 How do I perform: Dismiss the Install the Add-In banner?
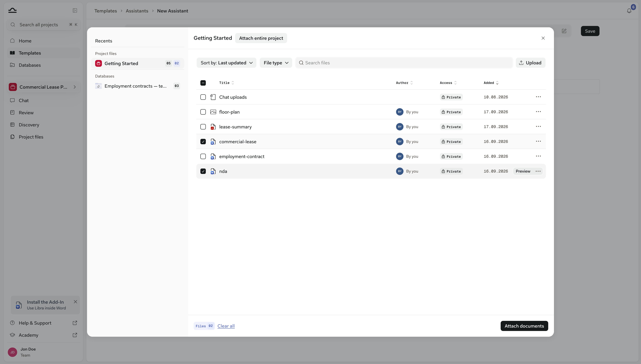click(75, 302)
